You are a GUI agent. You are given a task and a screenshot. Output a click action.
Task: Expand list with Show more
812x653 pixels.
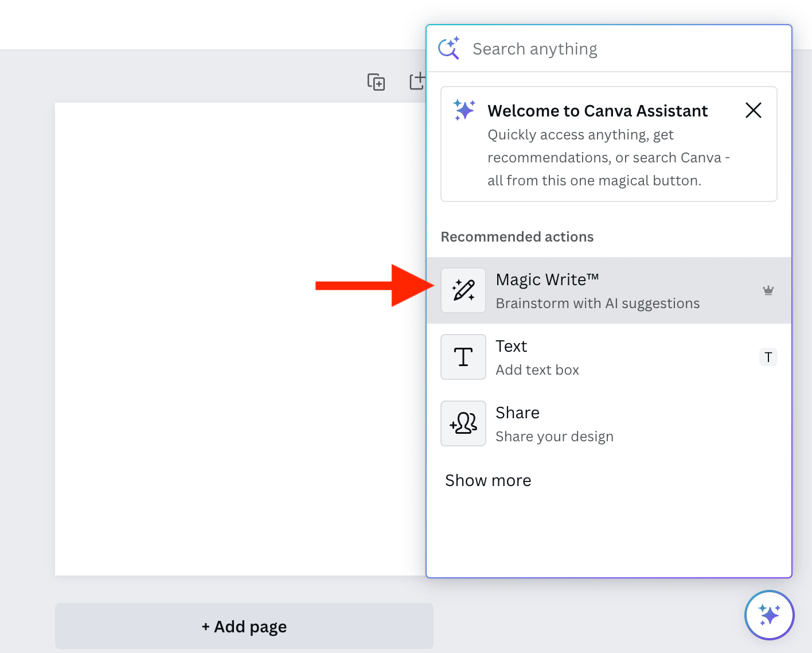pyautogui.click(x=488, y=480)
